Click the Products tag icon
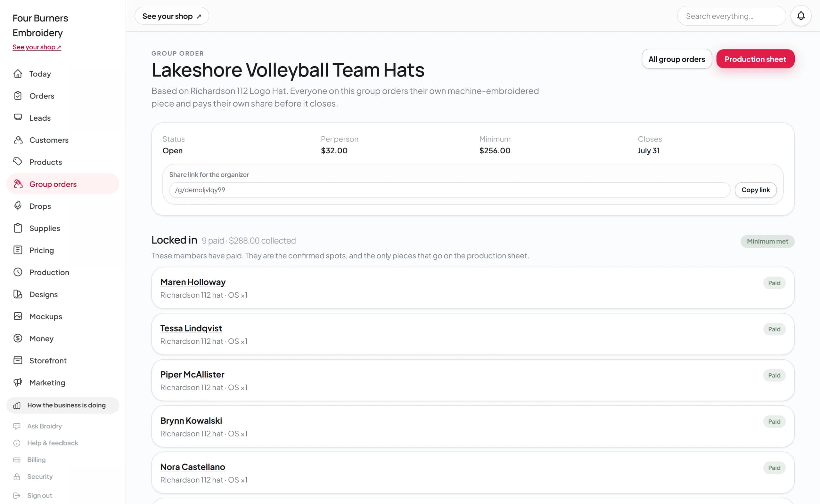Screen dimensions: 820x504 pos(18,162)
